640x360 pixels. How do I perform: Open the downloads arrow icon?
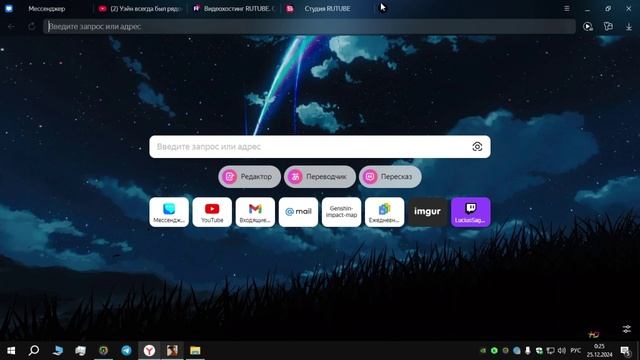pos(629,27)
